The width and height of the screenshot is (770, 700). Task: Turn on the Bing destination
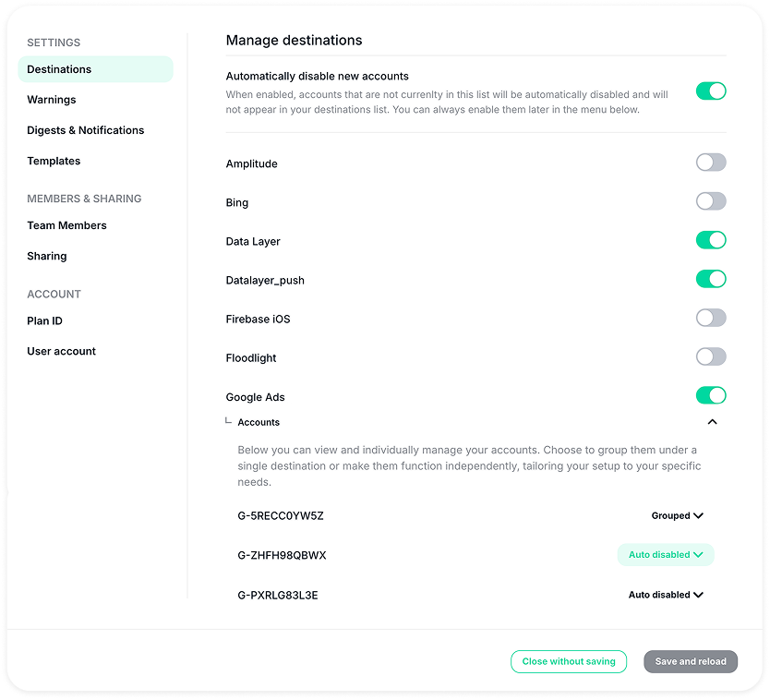pos(710,200)
